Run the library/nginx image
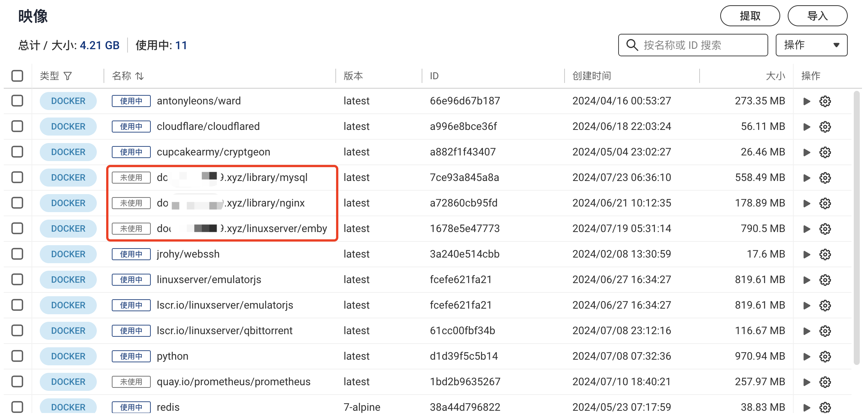The image size is (868, 419). coord(806,203)
